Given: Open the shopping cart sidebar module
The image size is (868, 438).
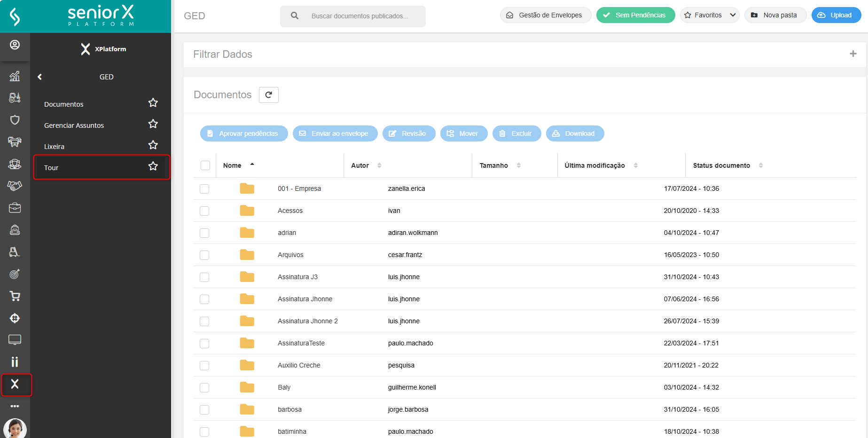Looking at the screenshot, I should pyautogui.click(x=15, y=296).
